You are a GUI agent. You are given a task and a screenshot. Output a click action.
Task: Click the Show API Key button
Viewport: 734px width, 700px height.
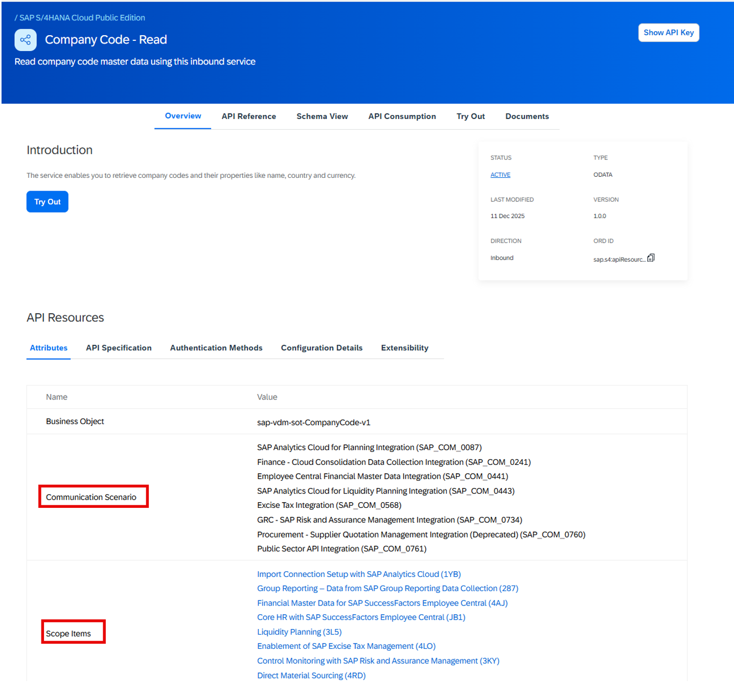668,33
